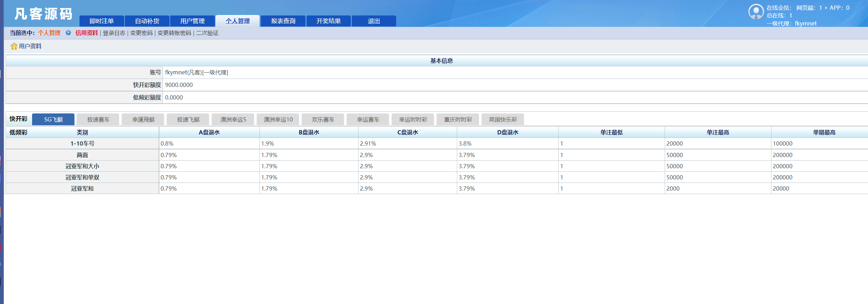This screenshot has height=304, width=868.
Task: Click the 两面 row label
Action: pos(82,155)
